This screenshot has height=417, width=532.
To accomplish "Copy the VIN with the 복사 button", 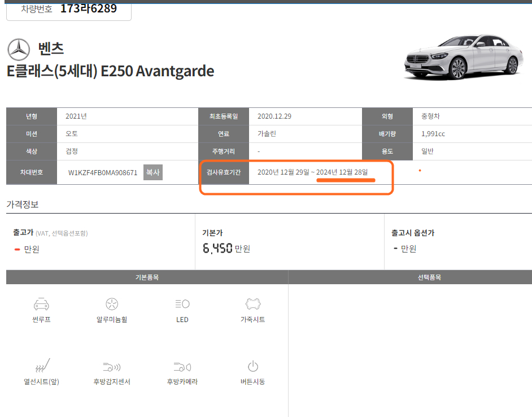I will [153, 172].
